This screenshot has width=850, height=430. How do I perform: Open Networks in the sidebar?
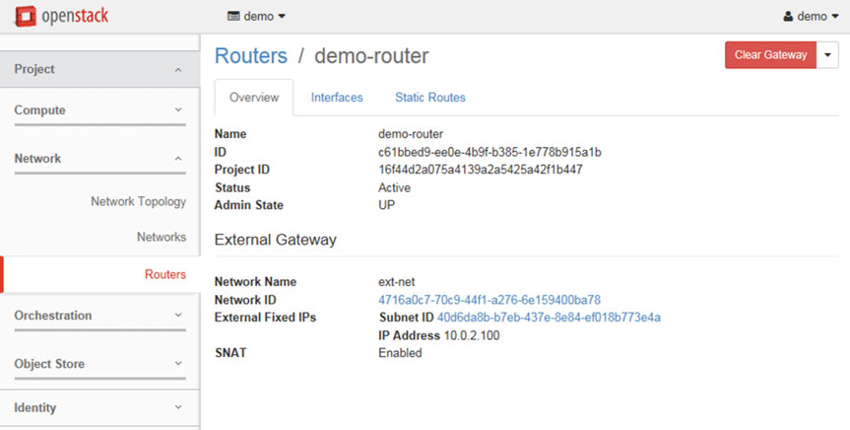(162, 237)
